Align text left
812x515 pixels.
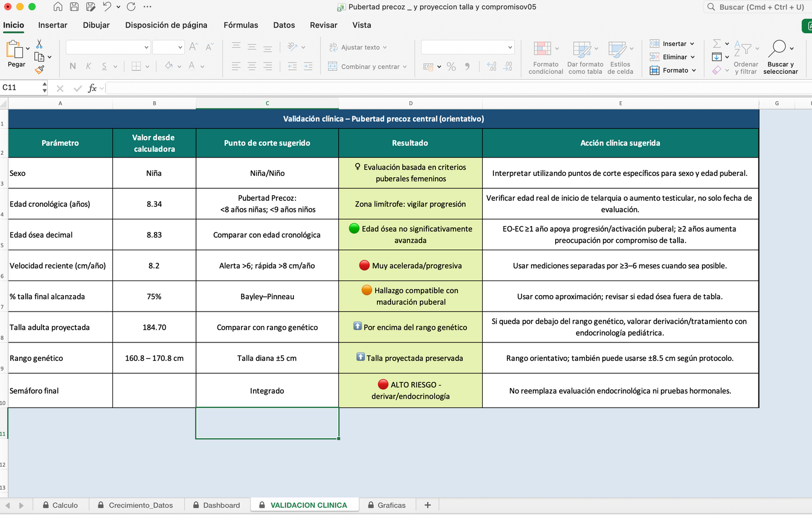pyautogui.click(x=237, y=66)
